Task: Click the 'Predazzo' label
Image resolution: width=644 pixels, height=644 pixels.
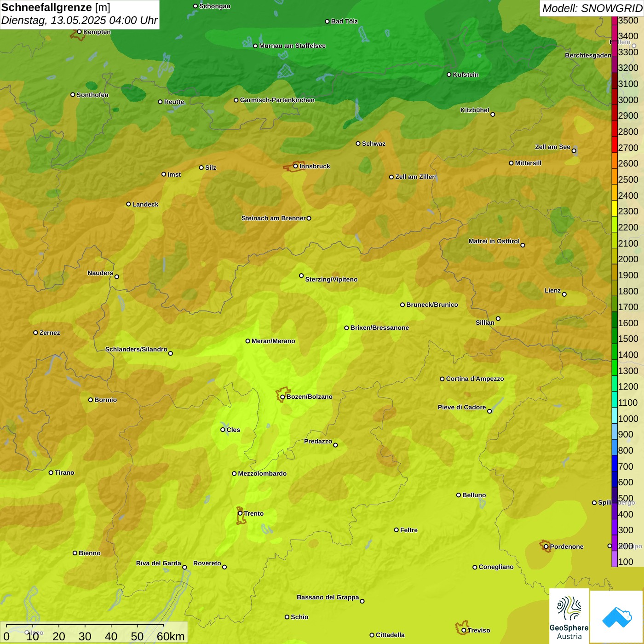Action: [x=318, y=441]
